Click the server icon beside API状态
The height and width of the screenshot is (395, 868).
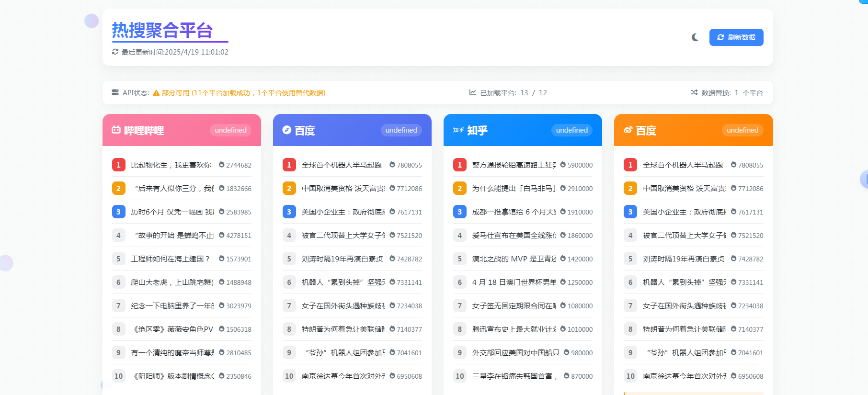point(115,92)
